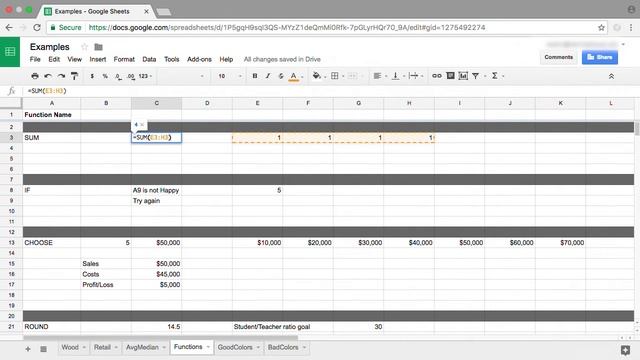Screen dimensions: 640x360
Task: Open the View menu
Action: click(x=74, y=59)
